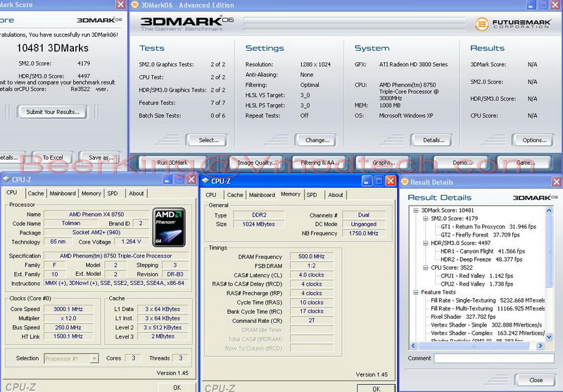Close the Result Details dialog via Close button

tap(536, 380)
